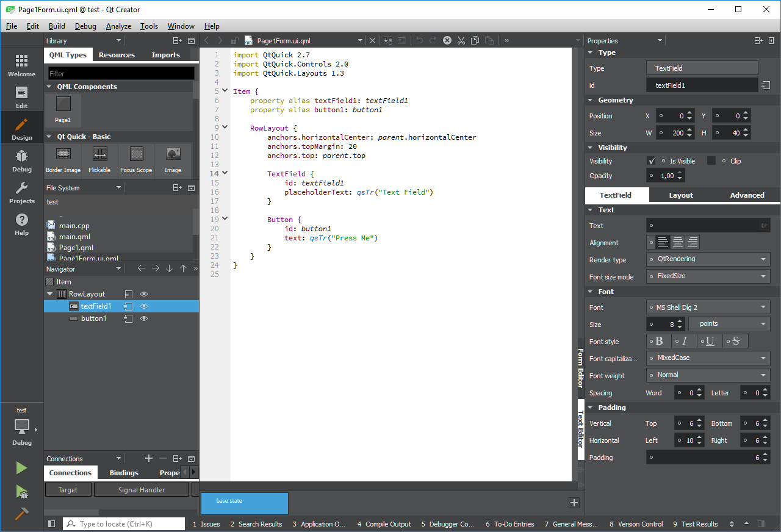Viewport: 781px width, 532px height.
Task: Add a connection with the plus icon
Action: coord(148,458)
